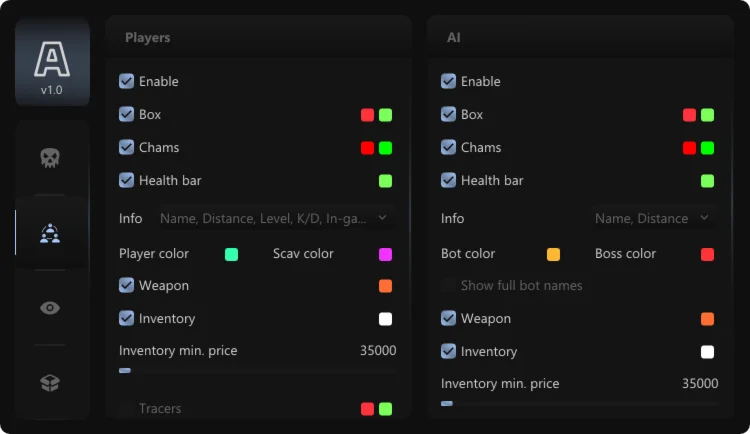This screenshot has height=434, width=750.
Task: Click the A logo at top left
Action: 51,62
